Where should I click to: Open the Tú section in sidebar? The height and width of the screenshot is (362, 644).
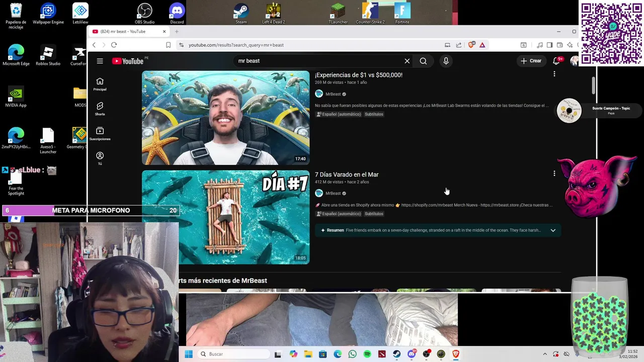point(100,158)
